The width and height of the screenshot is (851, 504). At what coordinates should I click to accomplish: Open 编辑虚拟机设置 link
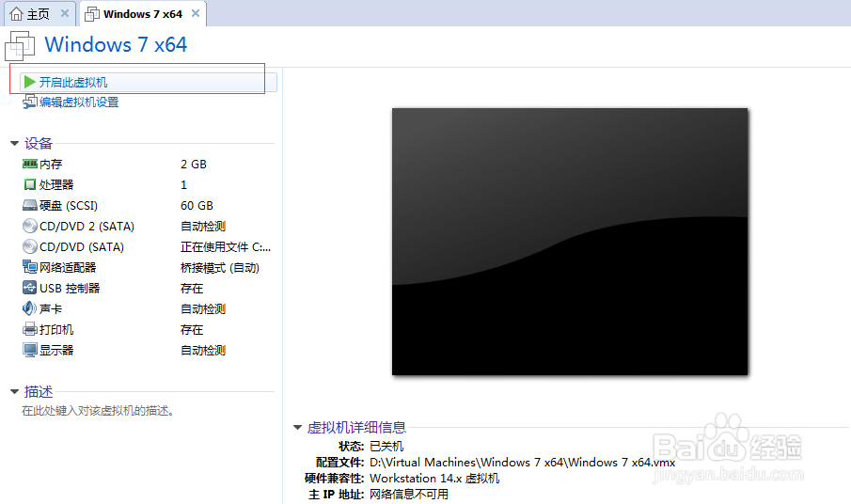pos(79,102)
